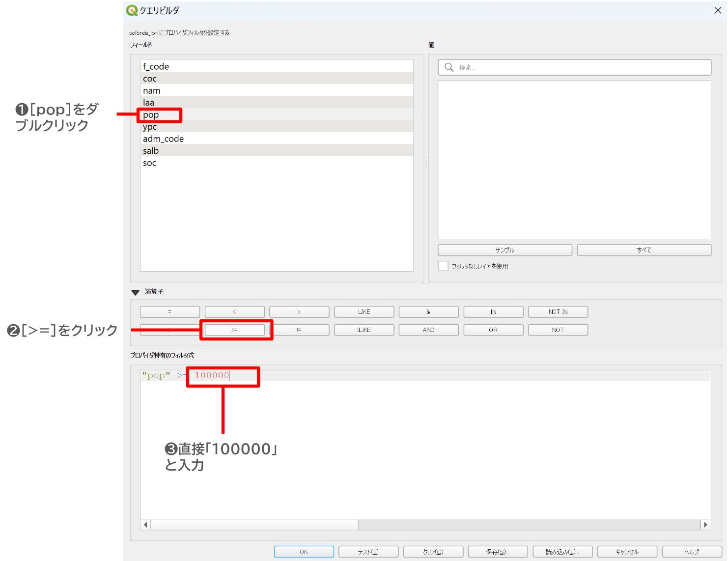Image resolution: width=728 pixels, height=561 pixels.
Task: Insert the NOT operator
Action: tap(558, 330)
